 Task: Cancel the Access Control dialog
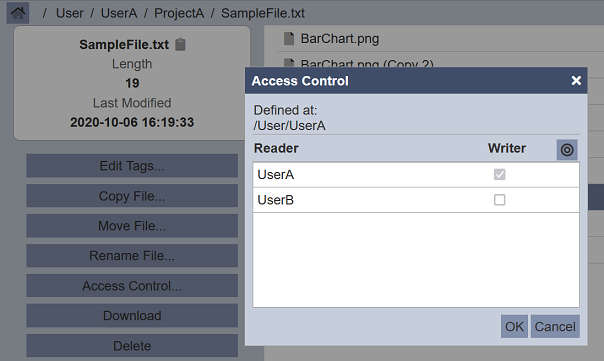point(555,326)
